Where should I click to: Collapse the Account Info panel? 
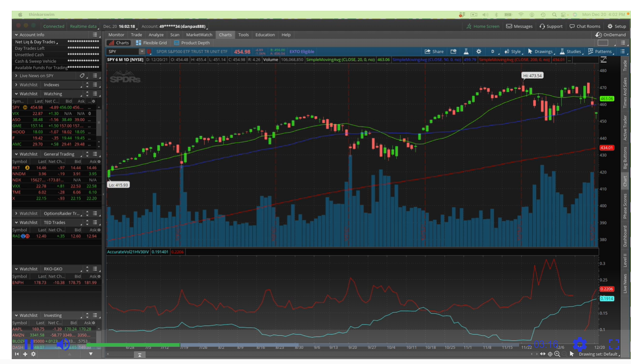point(16,35)
